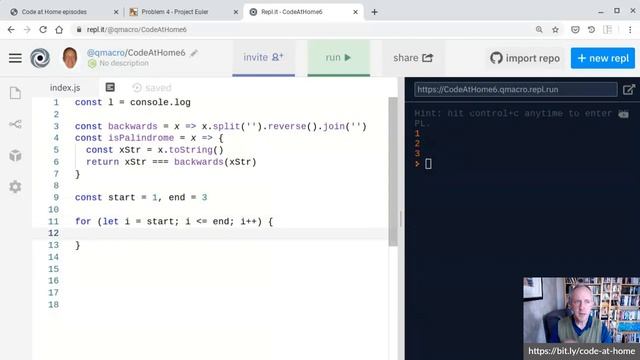Screen dimensions: 640x360
Task: Create a new repl
Action: [602, 58]
